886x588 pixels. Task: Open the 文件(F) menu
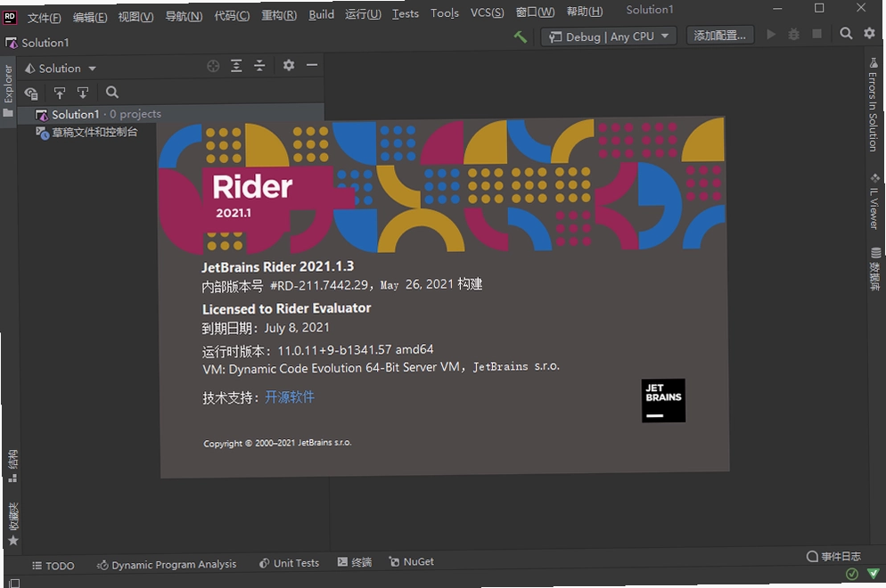(44, 18)
